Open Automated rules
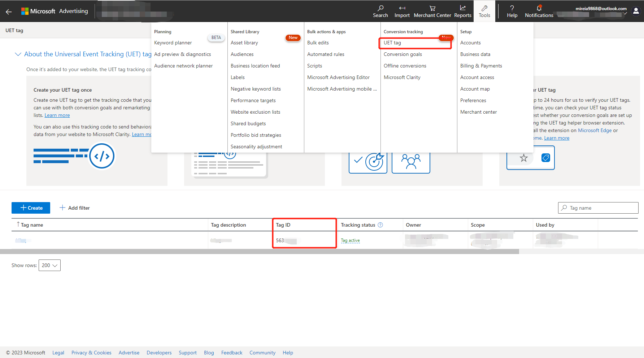Image resolution: width=644 pixels, height=358 pixels. click(x=326, y=54)
